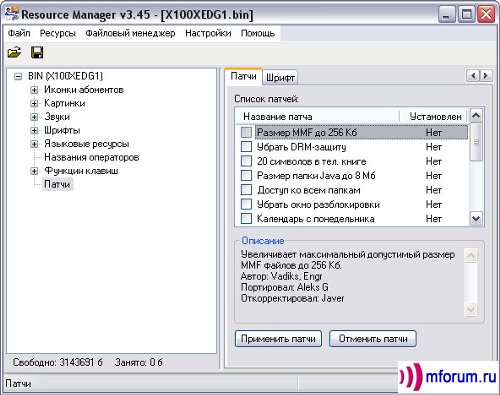This screenshot has width=500, height=395.
Task: Click the patch list scrollbar thumb
Action: pos(476,142)
